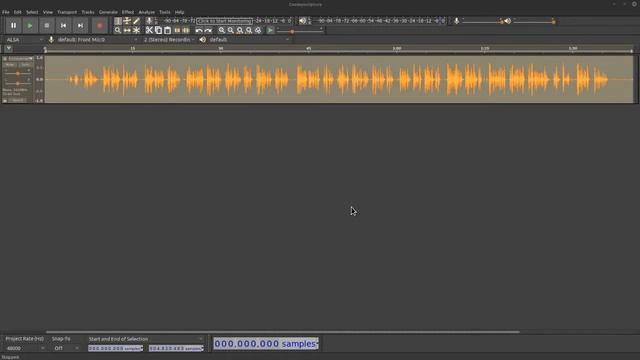This screenshot has width=640, height=360.
Task: Open the Select menu
Action: 32,12
